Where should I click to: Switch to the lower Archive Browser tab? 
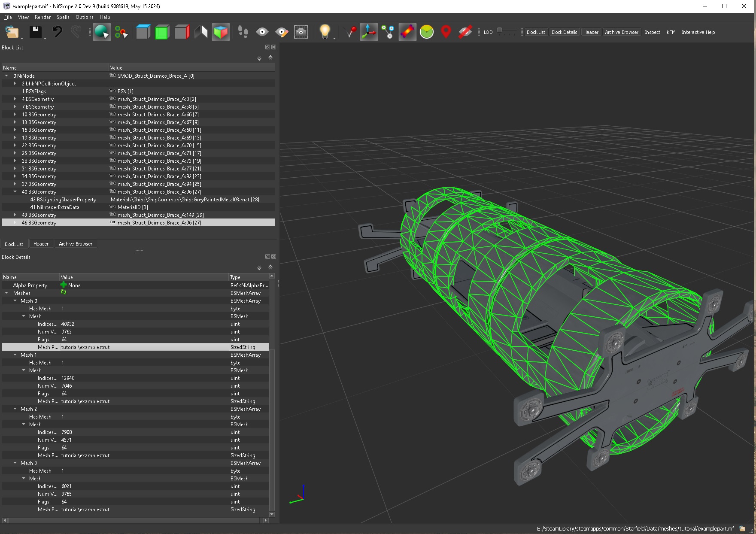[76, 244]
